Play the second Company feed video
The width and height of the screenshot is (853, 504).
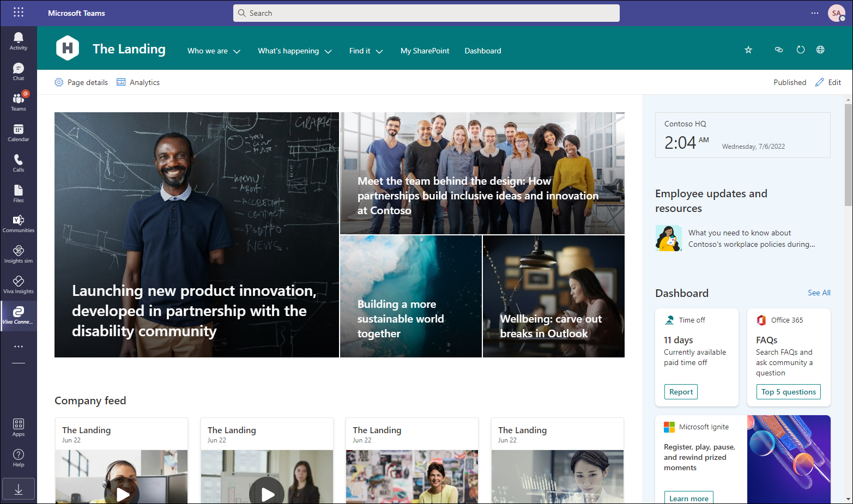(267, 494)
